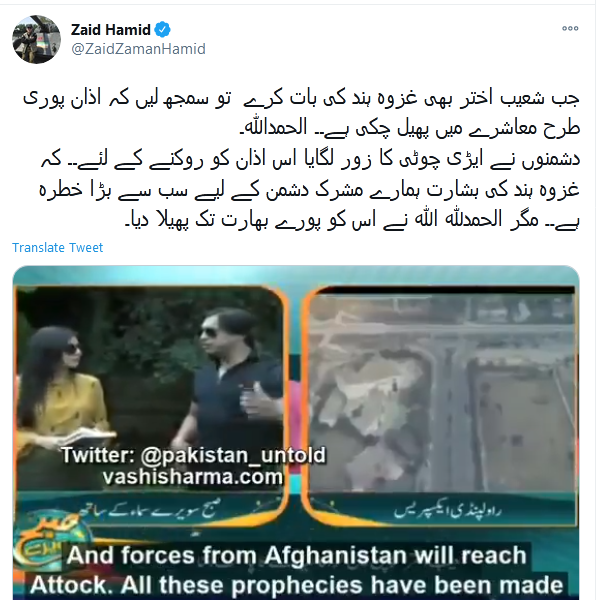Click the tweet line starting with دشمنوں
Viewport: 601px width, 600px height.
(310, 159)
